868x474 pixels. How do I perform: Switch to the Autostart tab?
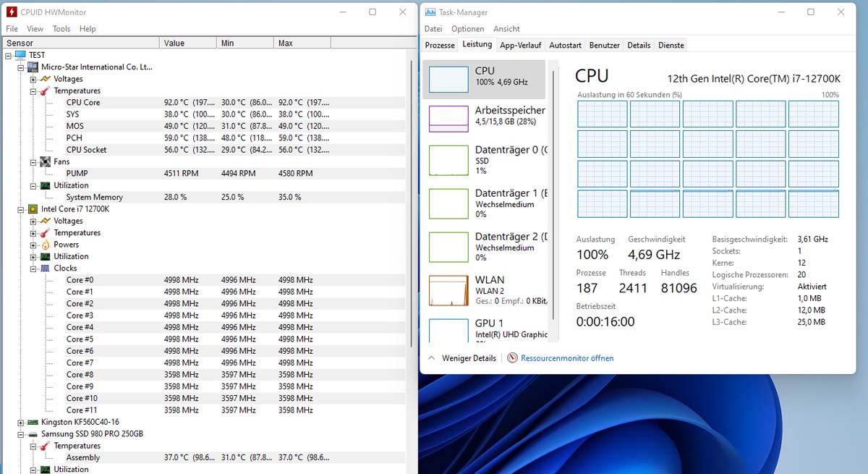point(566,45)
